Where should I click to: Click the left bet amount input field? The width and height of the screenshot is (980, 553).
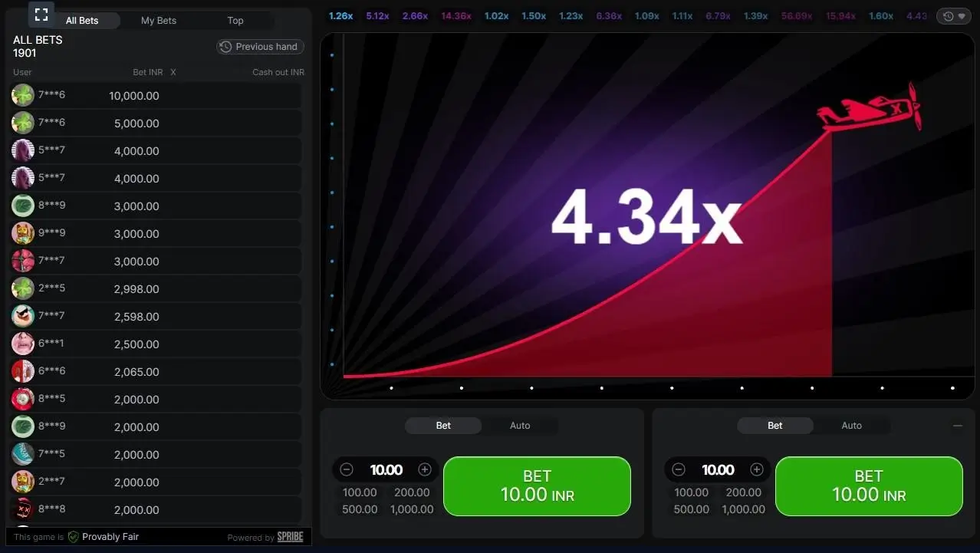[x=386, y=469]
